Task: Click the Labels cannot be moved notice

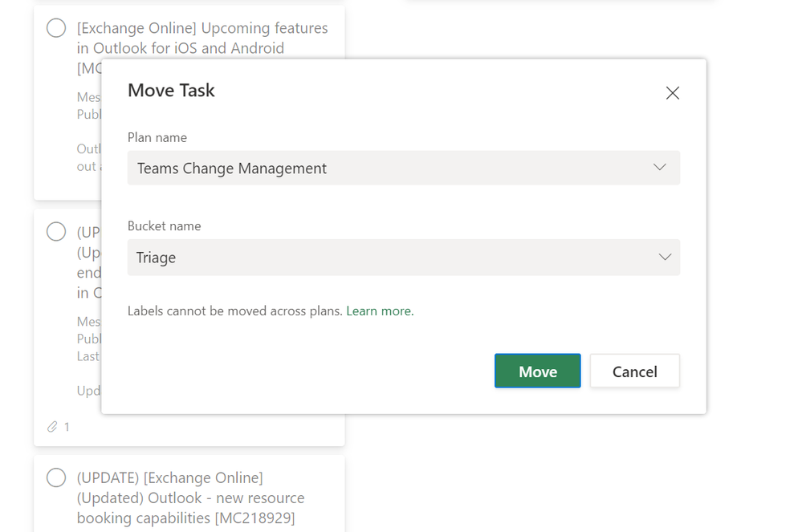Action: click(x=234, y=311)
